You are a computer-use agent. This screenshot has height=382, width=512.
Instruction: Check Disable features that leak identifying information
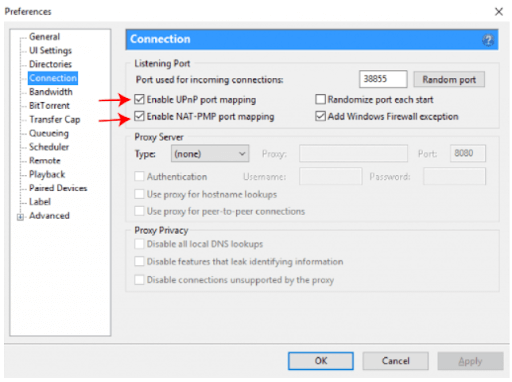139,261
